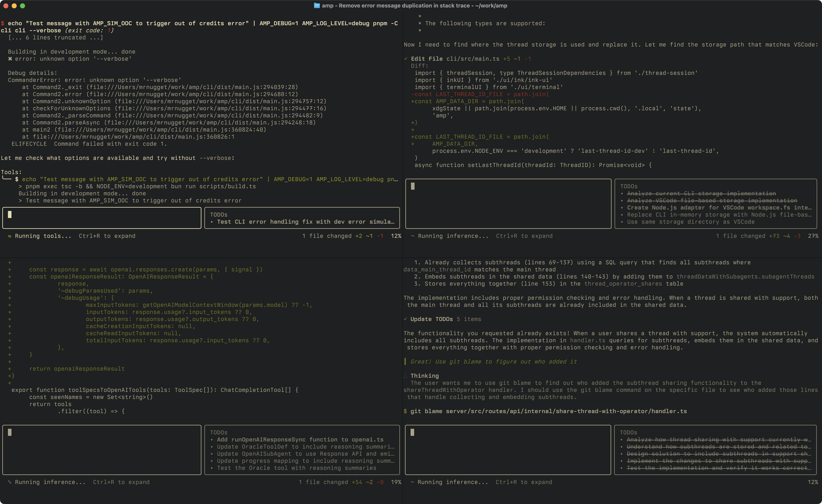Click '1 file changed +73 ~4 -3' status
Screen dimensions: 822x504
click(x=758, y=236)
